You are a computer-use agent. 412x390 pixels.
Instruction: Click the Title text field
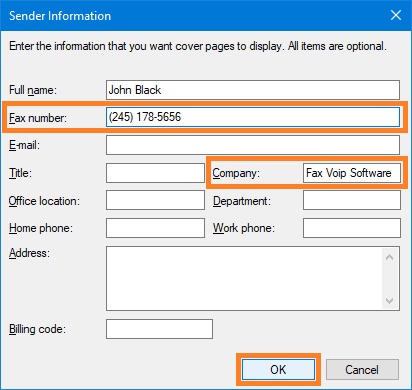click(155, 173)
